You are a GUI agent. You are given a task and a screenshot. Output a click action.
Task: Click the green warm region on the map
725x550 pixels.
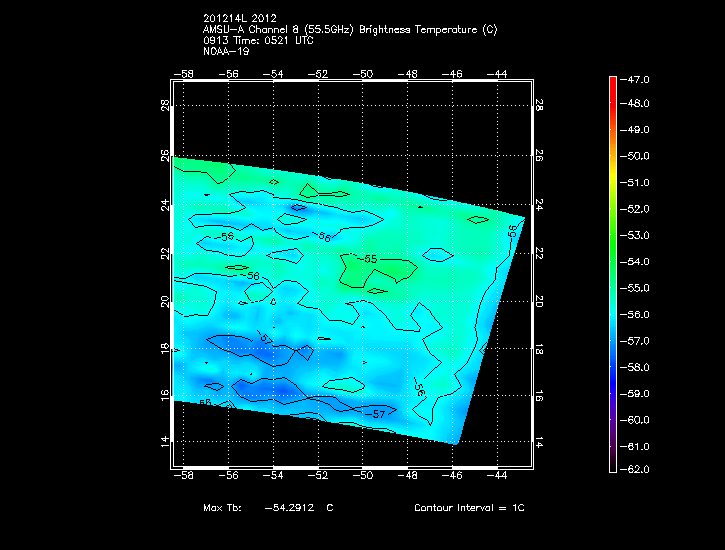[380, 270]
